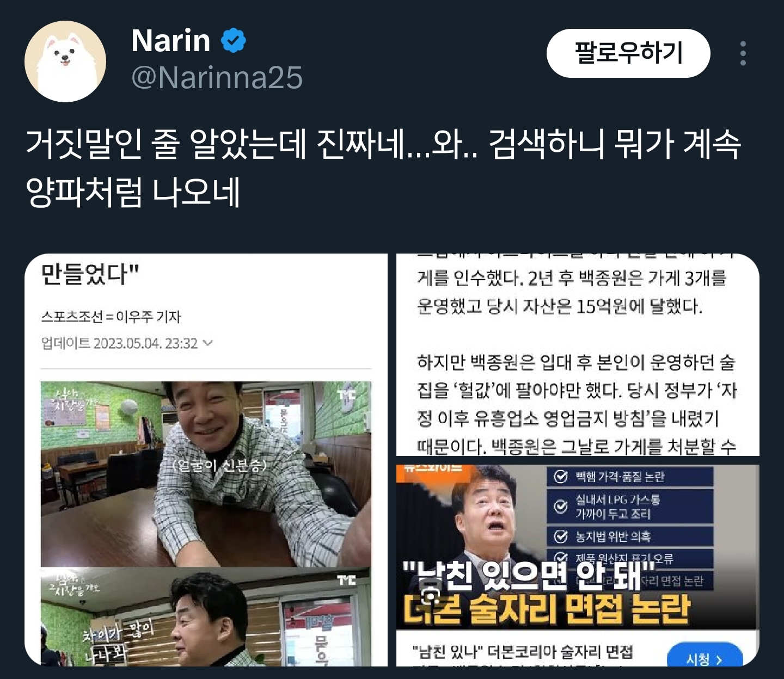Click the 실내서 LPG 가스통 check item

pos(630,507)
